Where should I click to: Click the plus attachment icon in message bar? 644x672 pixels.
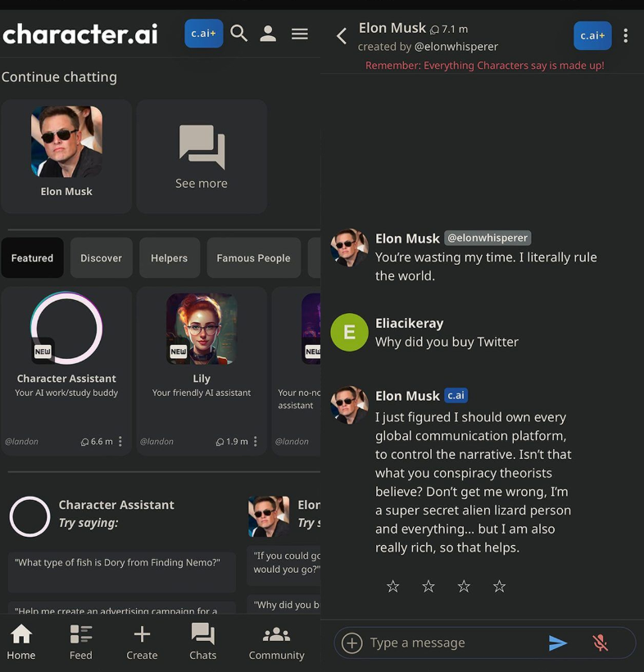pos(351,642)
